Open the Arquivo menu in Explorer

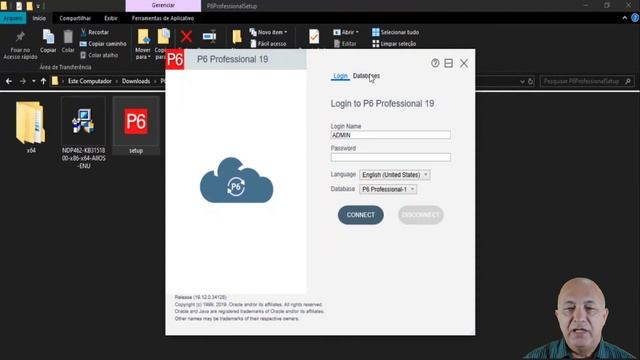[x=13, y=18]
